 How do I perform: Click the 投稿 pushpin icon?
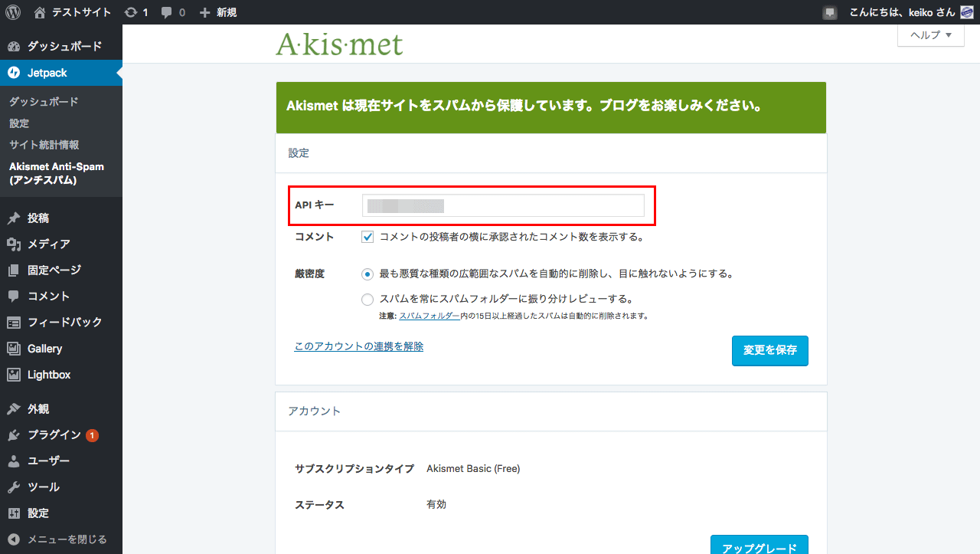14,218
